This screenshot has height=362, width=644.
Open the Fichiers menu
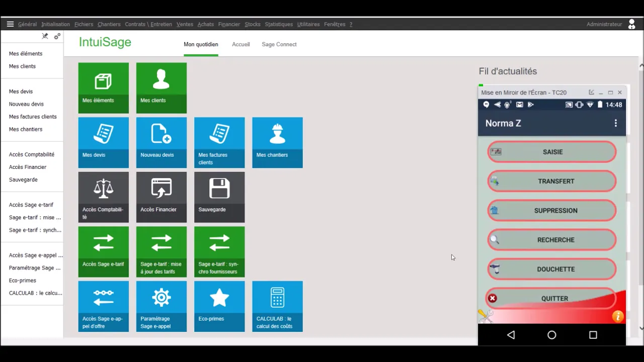[84, 24]
